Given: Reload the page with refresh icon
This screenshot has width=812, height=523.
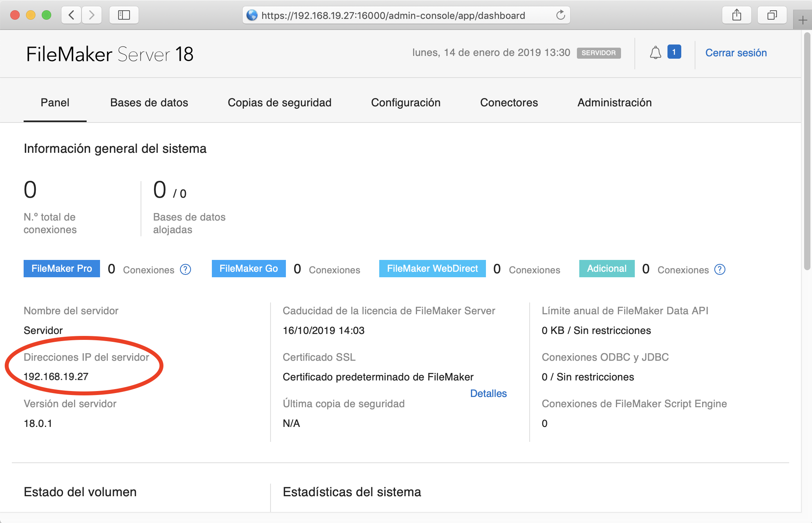Looking at the screenshot, I should [x=560, y=15].
